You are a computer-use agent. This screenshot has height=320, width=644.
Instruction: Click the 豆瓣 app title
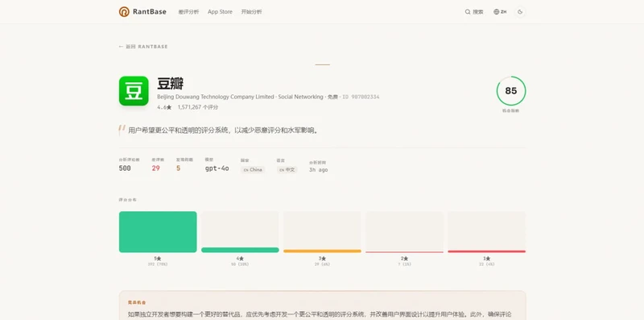[170, 84]
